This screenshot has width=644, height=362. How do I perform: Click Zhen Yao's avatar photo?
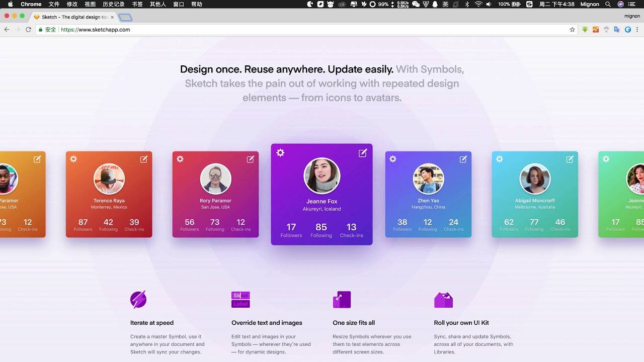(x=428, y=179)
